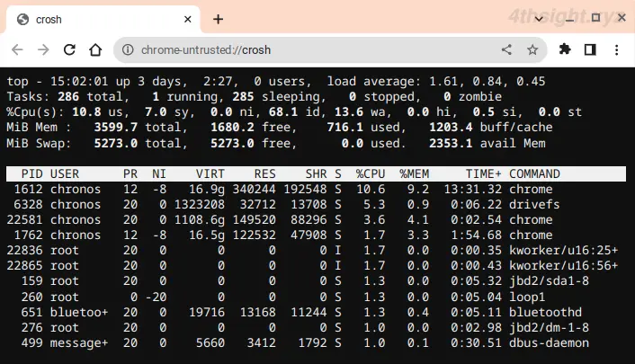Click the message+ user name
The width and height of the screenshot is (635, 364).
pyautogui.click(x=79, y=343)
